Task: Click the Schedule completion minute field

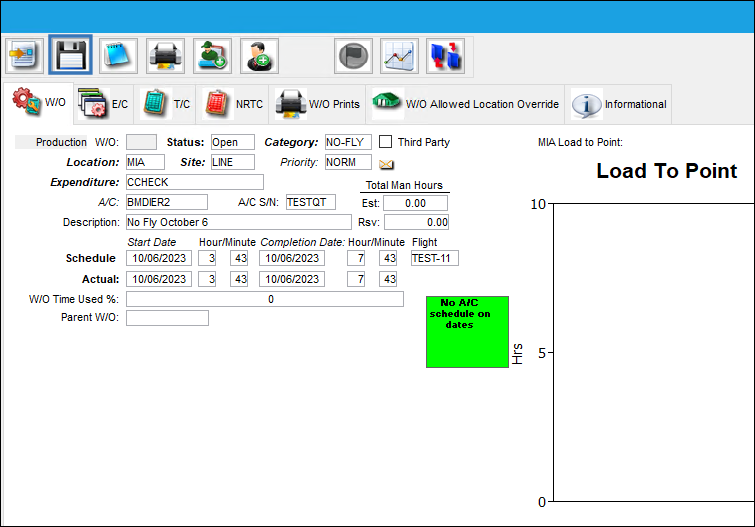Action: [x=388, y=258]
